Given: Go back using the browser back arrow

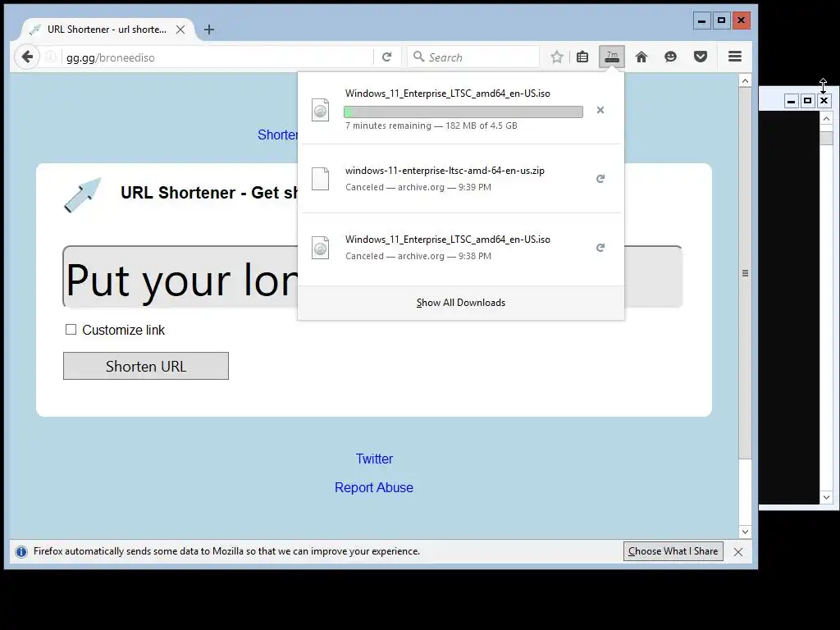Looking at the screenshot, I should pyautogui.click(x=27, y=57).
